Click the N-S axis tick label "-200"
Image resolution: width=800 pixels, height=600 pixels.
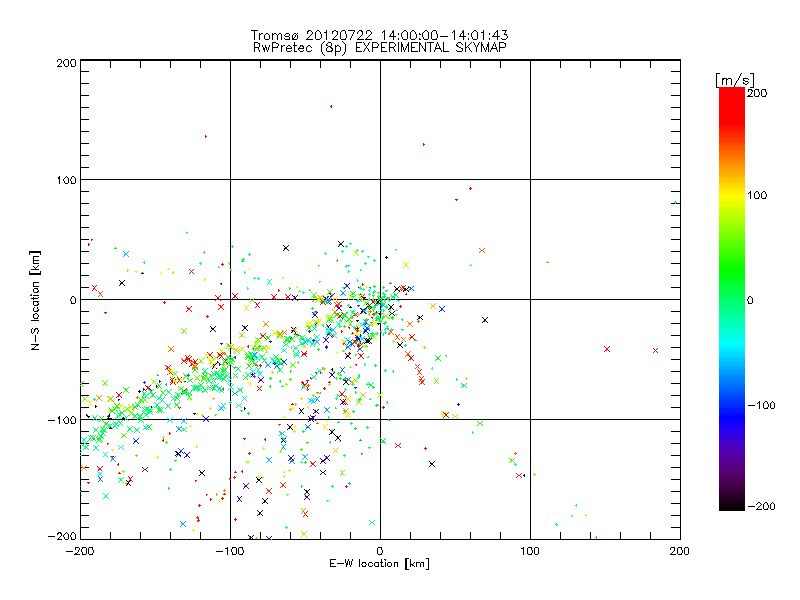click(x=62, y=536)
